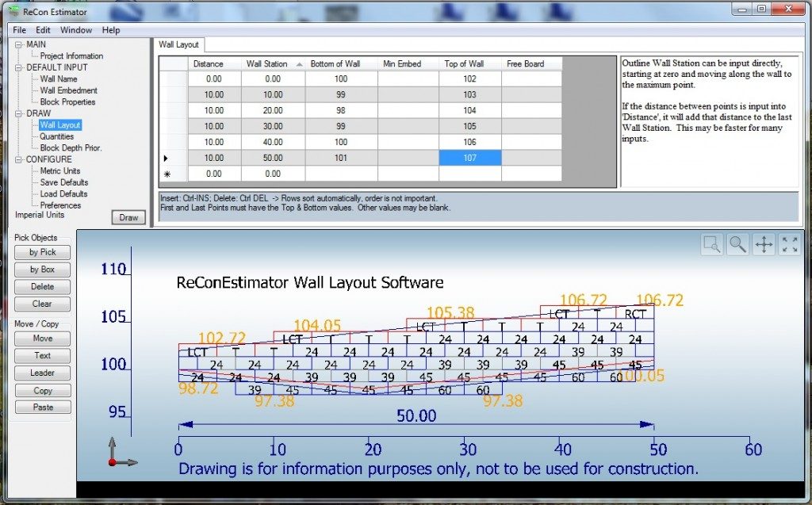Select row header with current row arrow
The height and width of the screenshot is (505, 812).
point(173,158)
